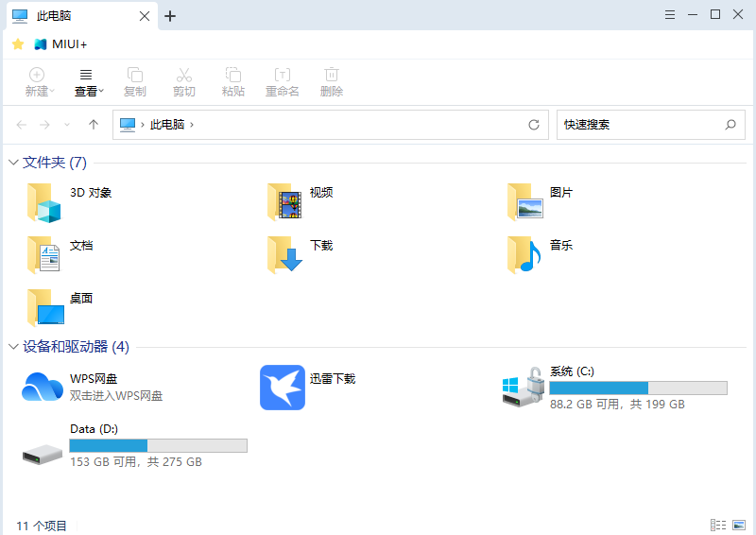Click the 文件夹 (7) group header text
756x535 pixels.
point(55,162)
